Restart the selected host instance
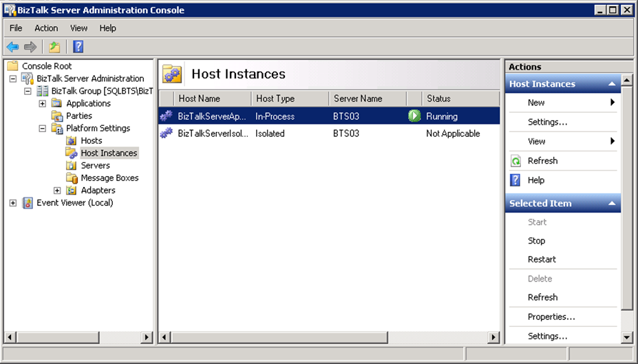This screenshot has height=364, width=638. (x=542, y=259)
